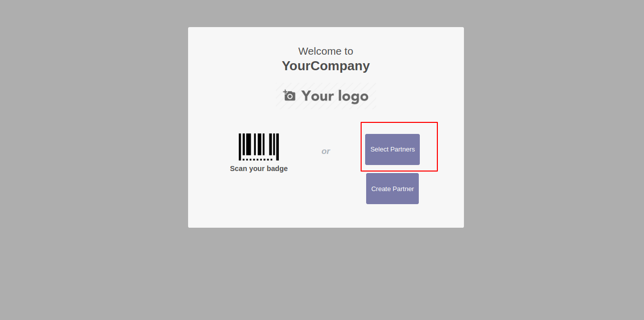The image size is (644, 320).
Task: Click the barcode scan icon
Action: (x=259, y=147)
